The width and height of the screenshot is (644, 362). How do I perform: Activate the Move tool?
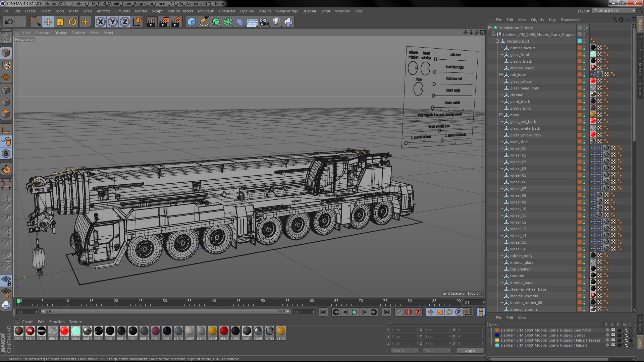[48, 22]
